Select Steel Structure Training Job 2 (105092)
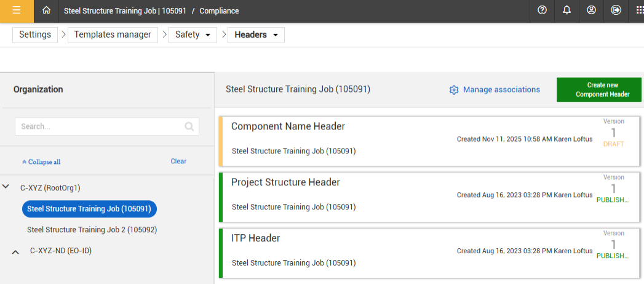Viewport: 644px width, 284px height. tap(92, 230)
